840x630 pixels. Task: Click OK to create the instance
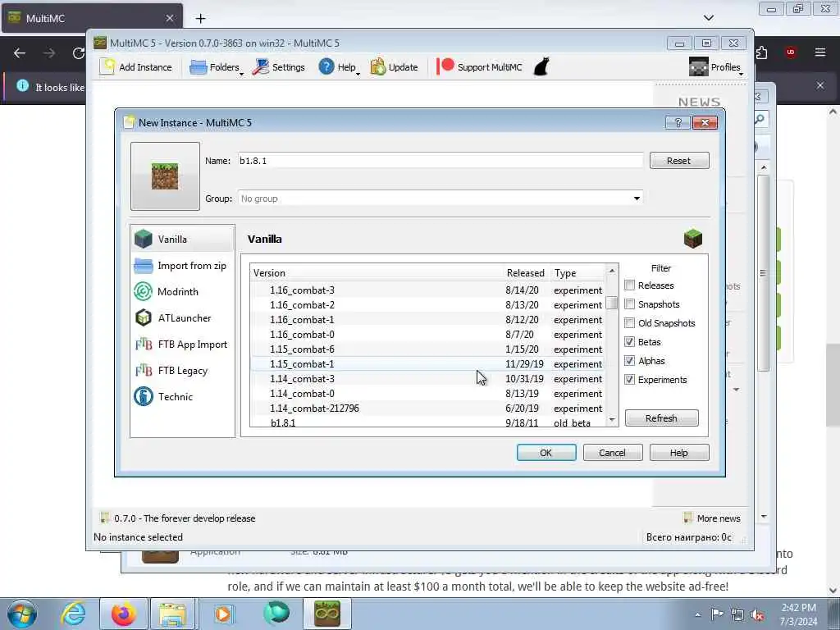pyautogui.click(x=546, y=453)
